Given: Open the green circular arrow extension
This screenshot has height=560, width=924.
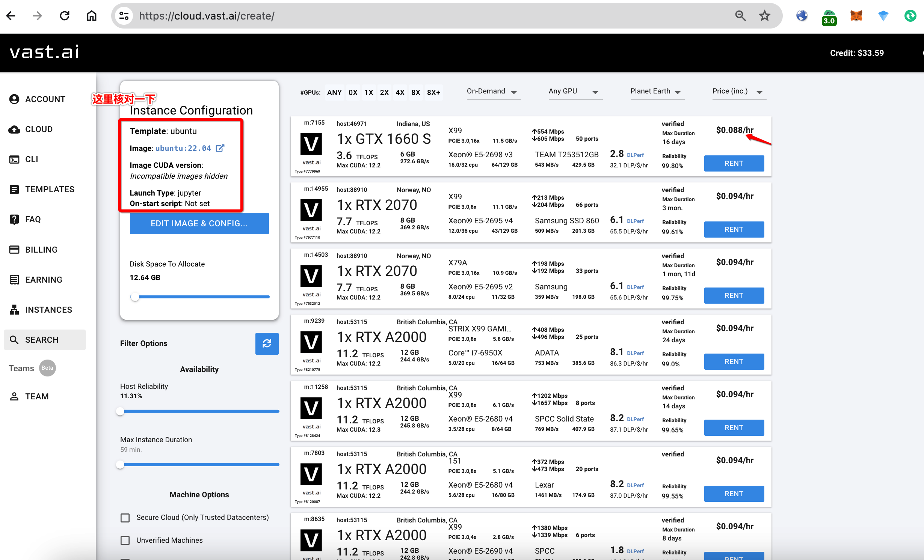Looking at the screenshot, I should point(910,16).
